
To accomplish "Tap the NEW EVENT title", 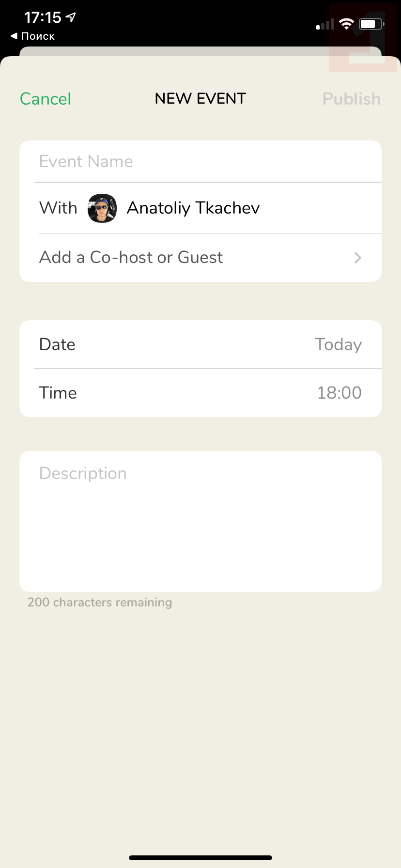I will pos(200,99).
